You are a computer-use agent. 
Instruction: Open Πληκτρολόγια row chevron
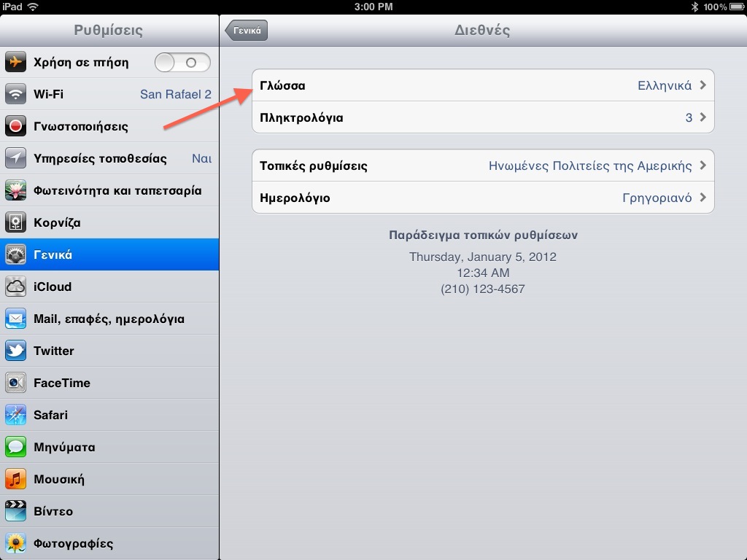point(703,117)
